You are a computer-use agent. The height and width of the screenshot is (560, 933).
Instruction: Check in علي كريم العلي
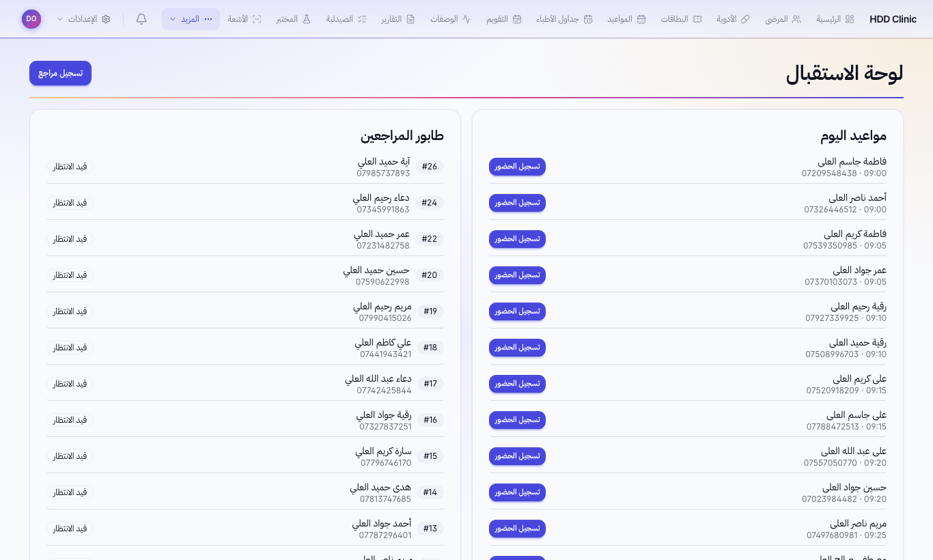coord(517,384)
